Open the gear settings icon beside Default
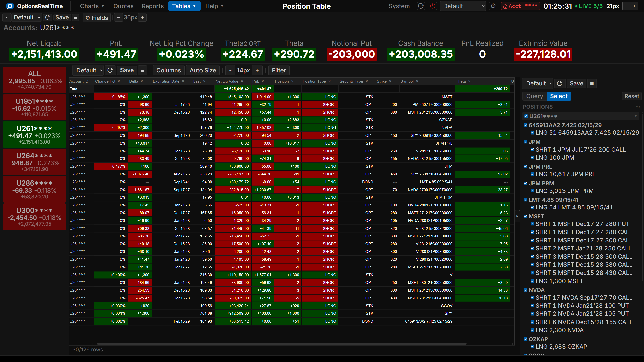The height and width of the screenshot is (362, 644). click(x=493, y=6)
